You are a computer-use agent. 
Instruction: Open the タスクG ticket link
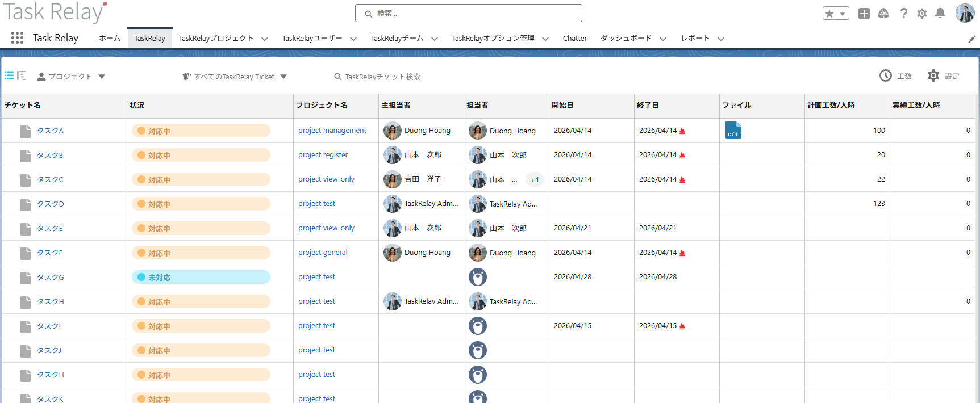point(51,277)
